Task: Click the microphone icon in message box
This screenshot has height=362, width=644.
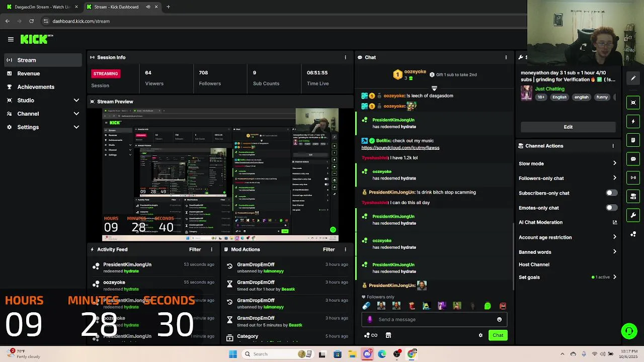Action: coord(370,319)
